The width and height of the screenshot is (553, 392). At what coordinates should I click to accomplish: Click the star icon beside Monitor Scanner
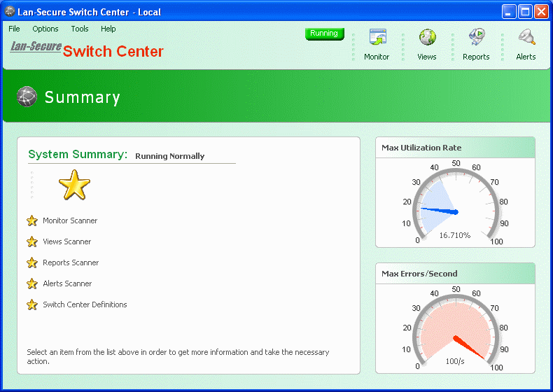pos(32,221)
